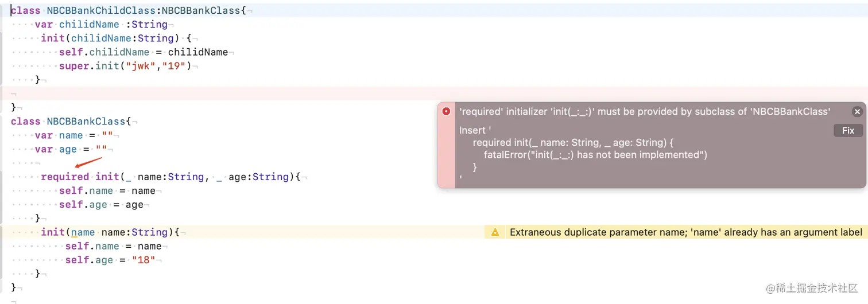Click the 'var name = ""' line

pyautogui.click(x=74, y=135)
